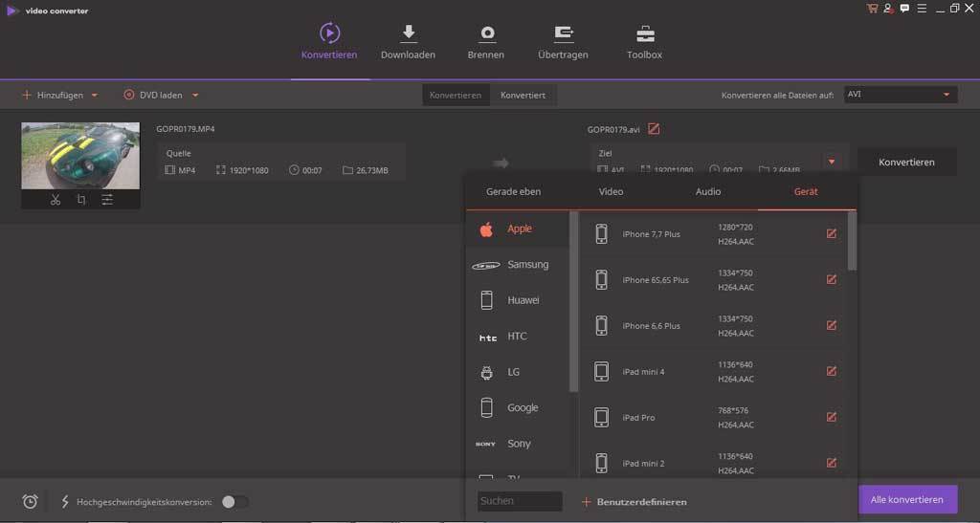Screen dimensions: 980x523
Task: Open effects adjust sliders icon under thumbnail
Action: [x=107, y=200]
